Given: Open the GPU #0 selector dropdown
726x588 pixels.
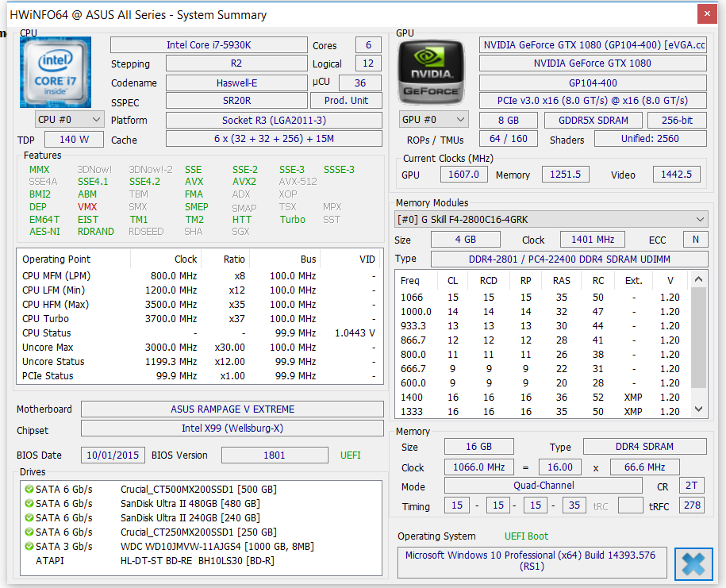Looking at the screenshot, I should [433, 120].
